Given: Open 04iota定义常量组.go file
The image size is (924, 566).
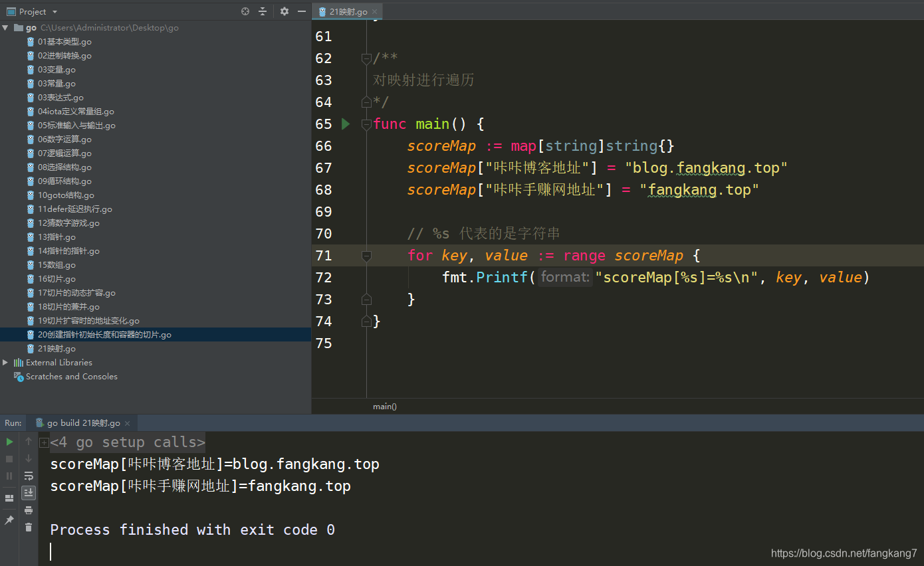Looking at the screenshot, I should tap(76, 112).
